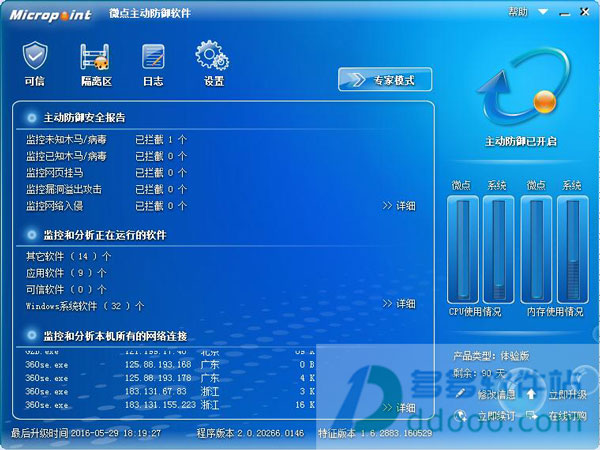Click the 系统 memory usage bar
Viewport: 600px width, 450px height.
pyautogui.click(x=572, y=249)
